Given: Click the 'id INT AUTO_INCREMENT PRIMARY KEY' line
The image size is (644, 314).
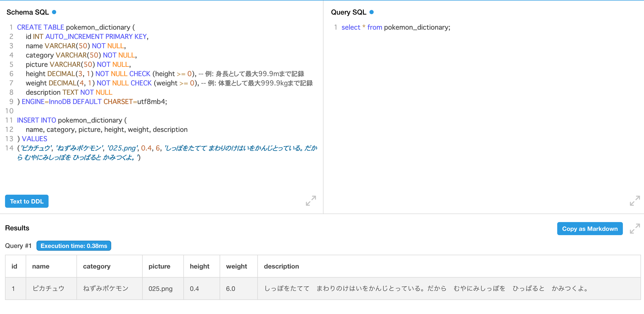Looking at the screenshot, I should pos(87,36).
